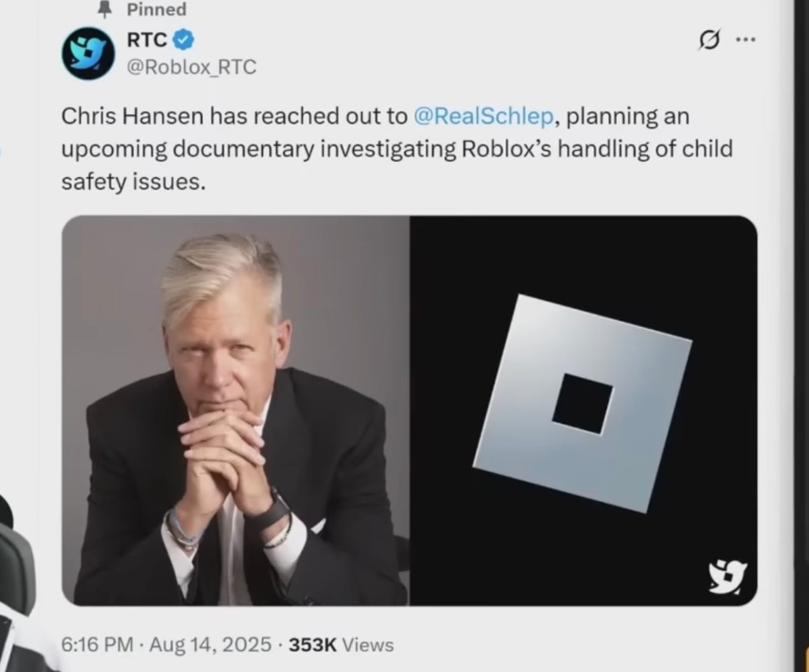809x672 pixels.
Task: Click the pushpin icon beside Pinned
Action: (105, 9)
